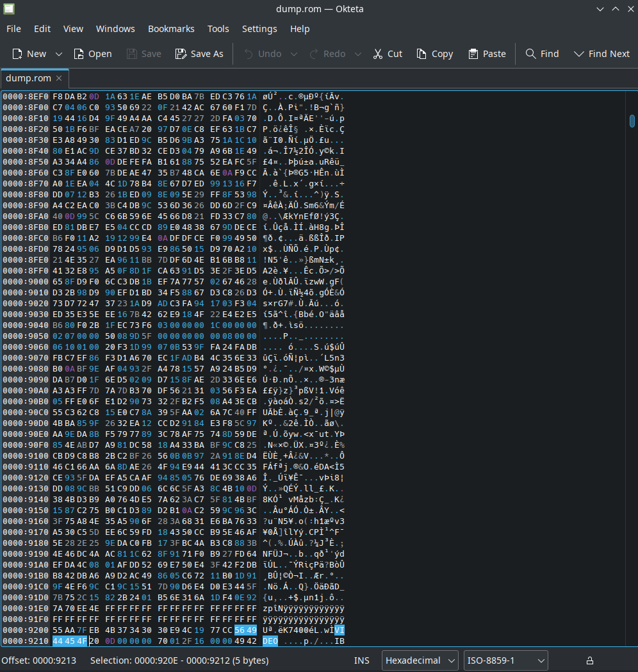Viewport: 638px width, 672px height.
Task: Toggle the INS insert/overwrite mode indicator
Action: pos(361,660)
